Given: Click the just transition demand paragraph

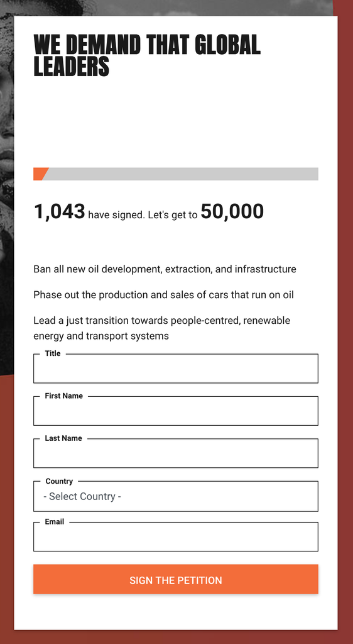Looking at the screenshot, I should click(x=162, y=328).
